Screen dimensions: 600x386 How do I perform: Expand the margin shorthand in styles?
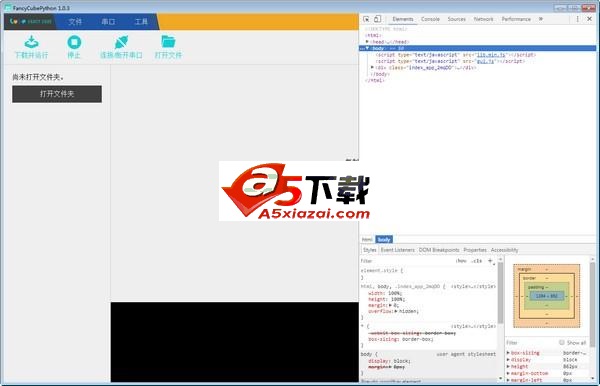click(x=391, y=305)
